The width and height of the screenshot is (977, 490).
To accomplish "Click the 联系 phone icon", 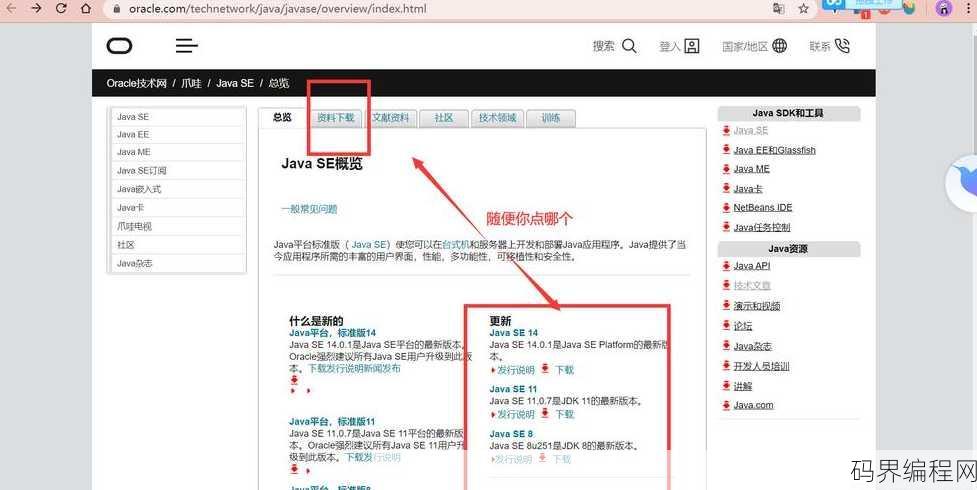I will [x=842, y=46].
